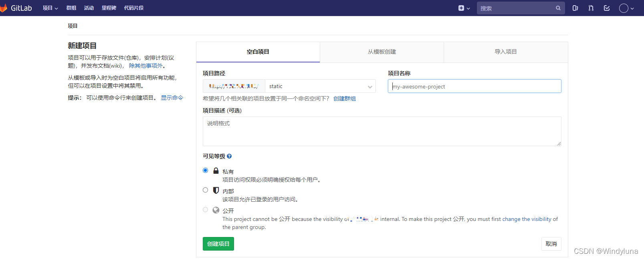
Task: Expand the 项目 dropdown in navbar
Action: tap(50, 8)
